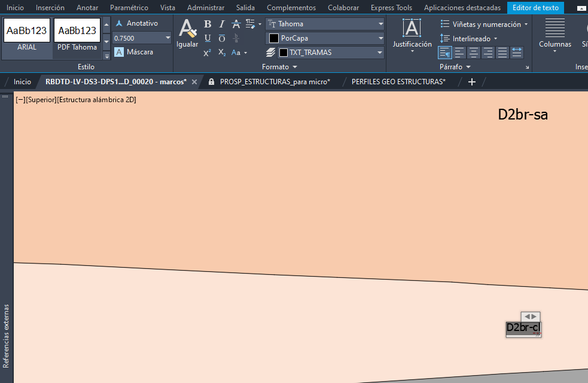Show previous row of text styles
This screenshot has height=383, width=588.
pyautogui.click(x=106, y=24)
